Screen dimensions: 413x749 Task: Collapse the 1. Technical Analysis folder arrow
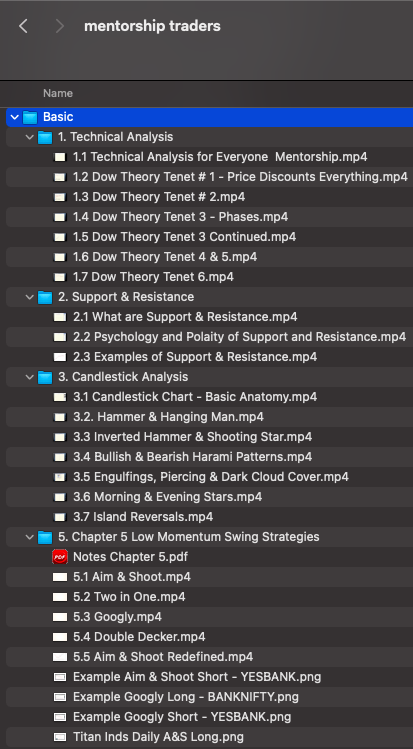point(30,137)
